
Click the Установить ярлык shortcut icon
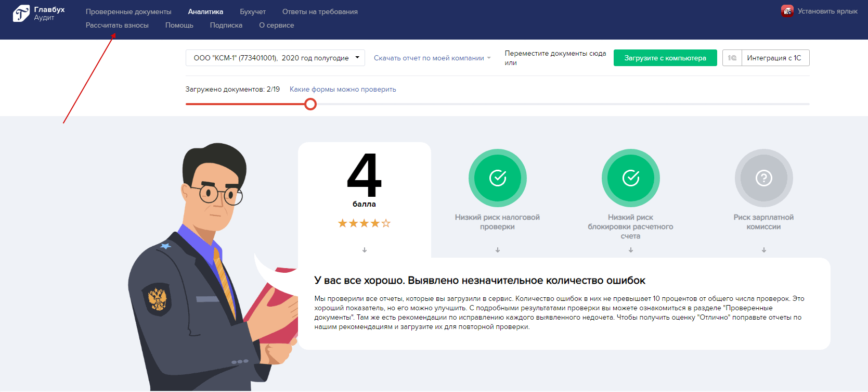pos(787,11)
